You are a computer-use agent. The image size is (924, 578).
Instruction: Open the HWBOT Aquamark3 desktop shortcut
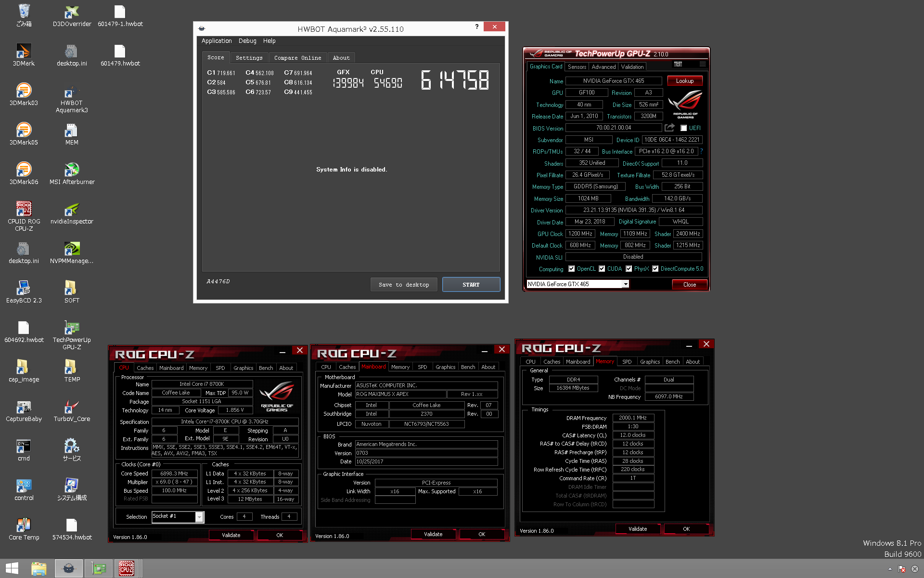click(72, 98)
